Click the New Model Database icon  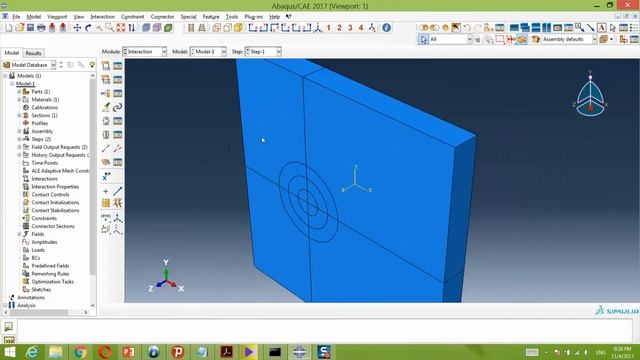click(x=9, y=28)
